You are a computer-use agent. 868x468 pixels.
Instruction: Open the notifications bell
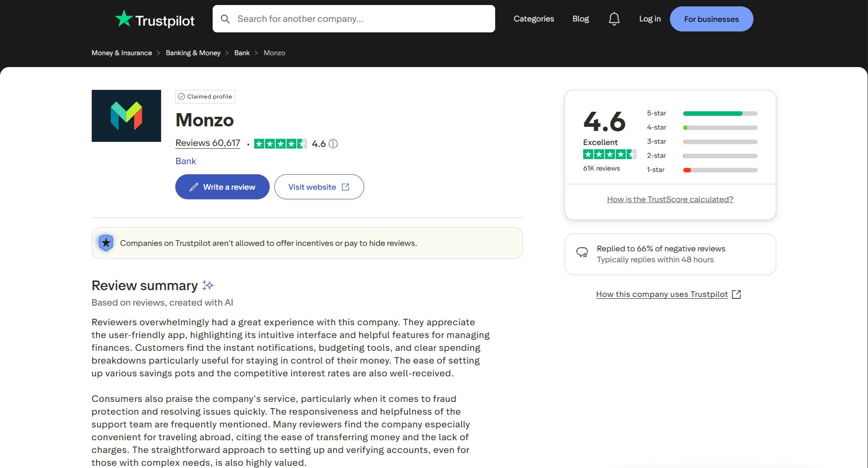pos(614,19)
